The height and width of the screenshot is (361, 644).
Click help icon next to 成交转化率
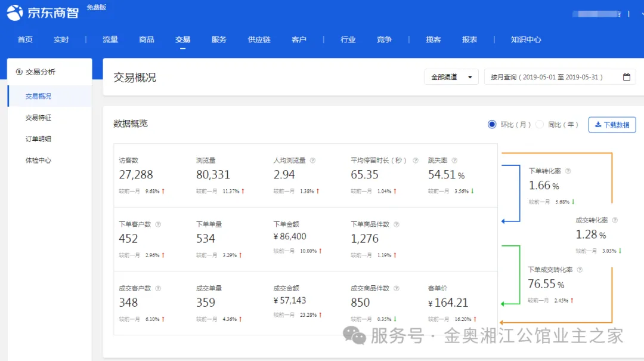coord(615,220)
